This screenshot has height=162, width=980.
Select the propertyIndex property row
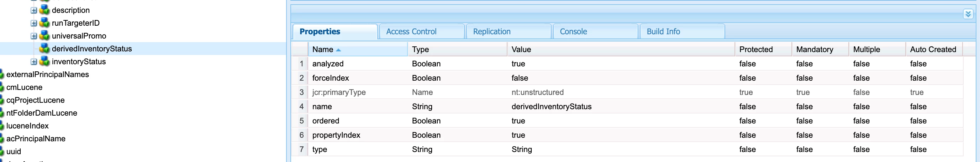pyautogui.click(x=627, y=135)
